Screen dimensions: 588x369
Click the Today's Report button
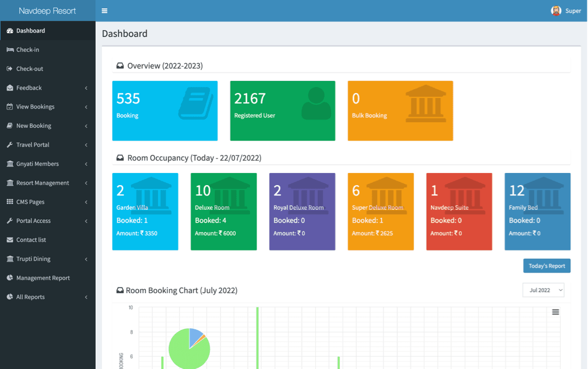point(547,266)
